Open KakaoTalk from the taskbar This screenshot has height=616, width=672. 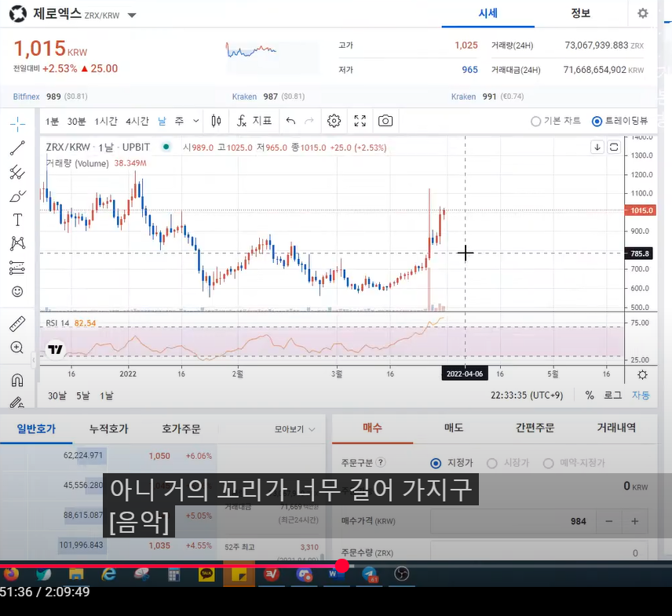[206, 574]
